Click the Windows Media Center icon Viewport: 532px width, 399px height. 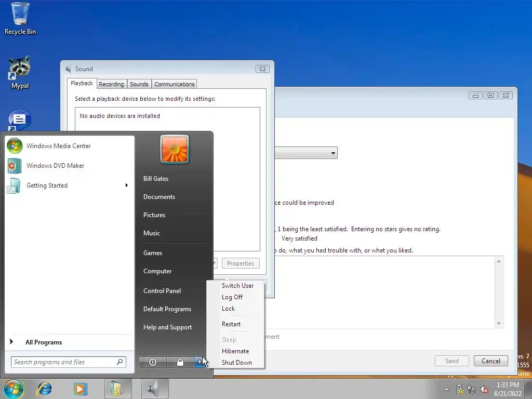pyautogui.click(x=15, y=146)
